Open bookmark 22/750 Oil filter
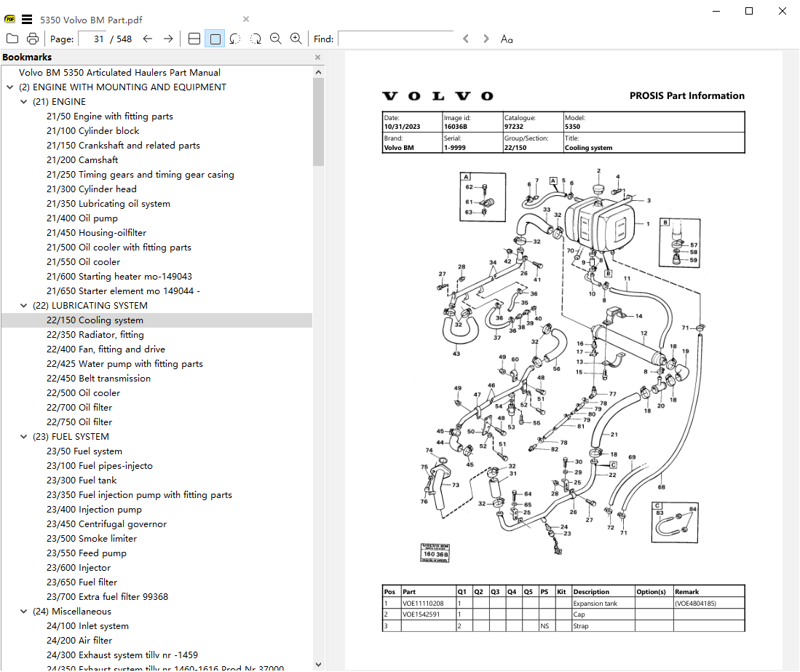 [79, 422]
